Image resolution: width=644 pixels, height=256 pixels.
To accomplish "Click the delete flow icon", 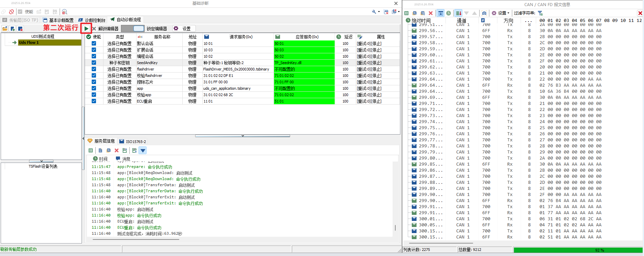I will 20,29.
